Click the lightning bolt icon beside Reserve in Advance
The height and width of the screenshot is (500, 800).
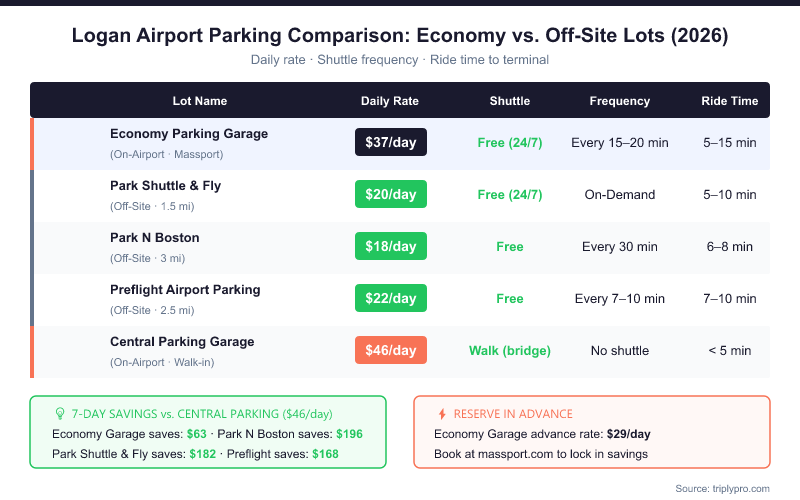click(x=442, y=413)
